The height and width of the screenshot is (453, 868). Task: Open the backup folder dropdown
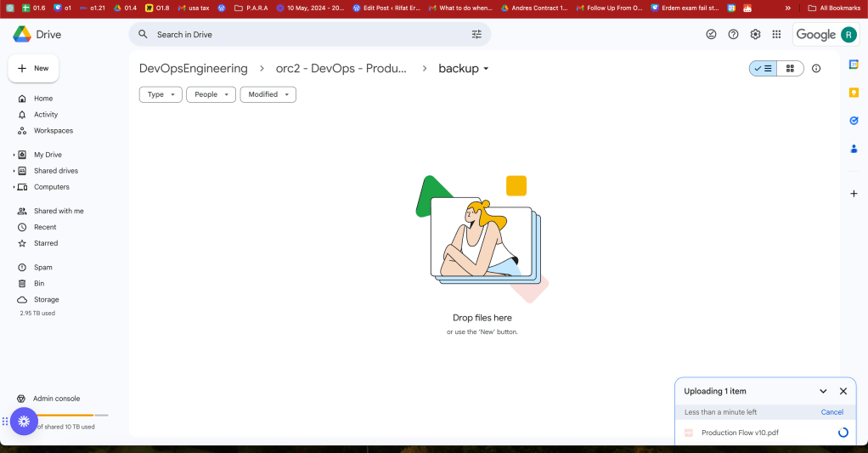pos(464,69)
